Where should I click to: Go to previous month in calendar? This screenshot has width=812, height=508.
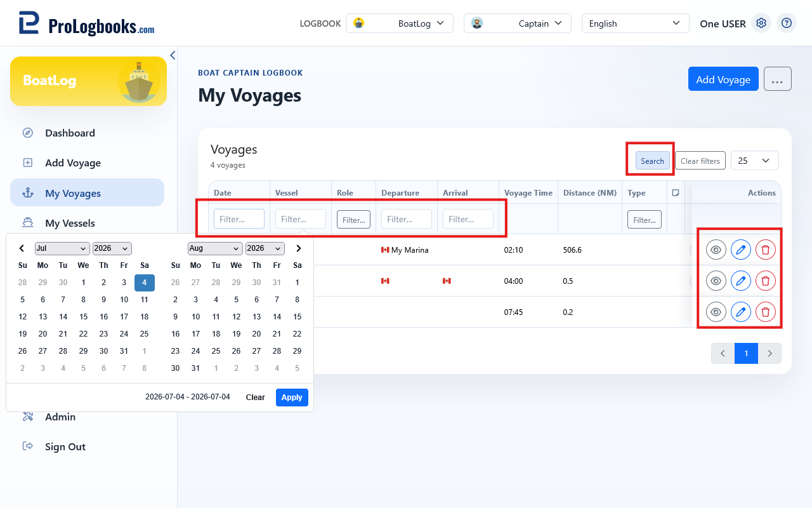[x=22, y=248]
